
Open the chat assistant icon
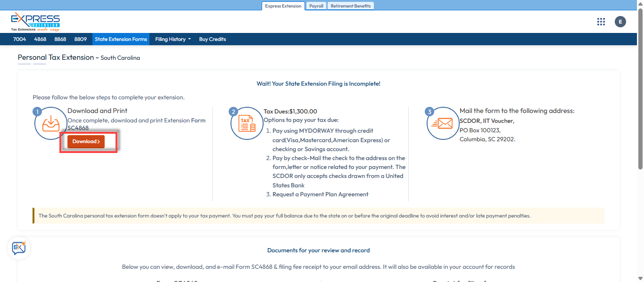click(19, 248)
